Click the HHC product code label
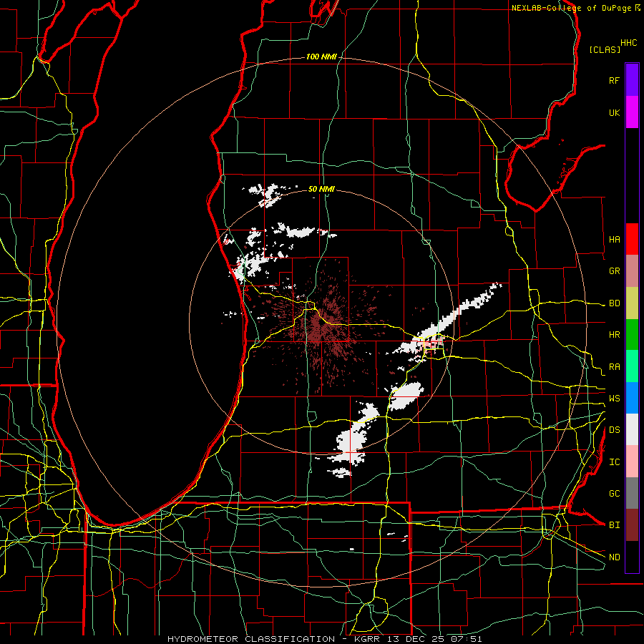The image size is (644, 644). (x=629, y=43)
